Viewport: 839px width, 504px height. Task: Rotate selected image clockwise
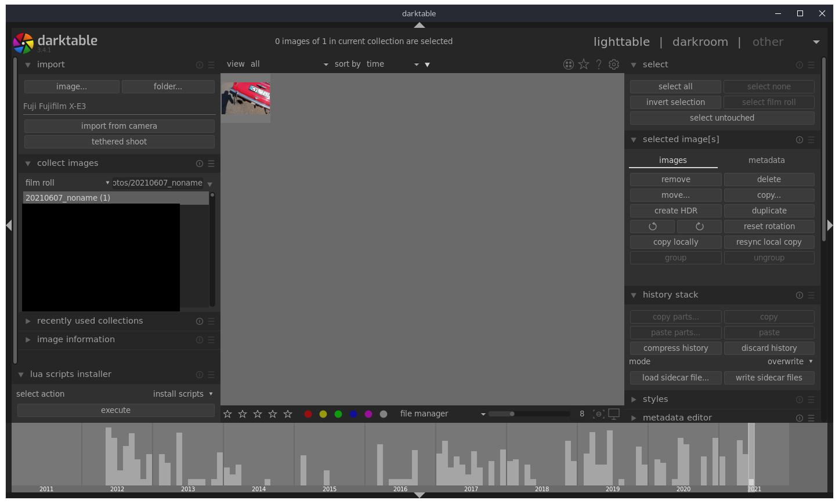coord(699,226)
